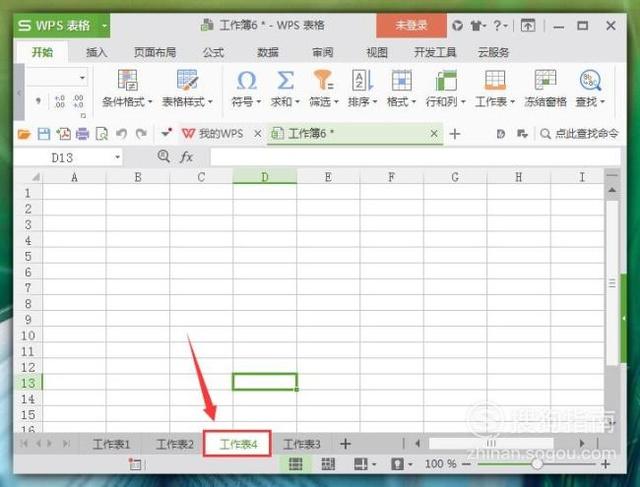The height and width of the screenshot is (487, 640).
Task: Select row 13 header
Action: 28,383
